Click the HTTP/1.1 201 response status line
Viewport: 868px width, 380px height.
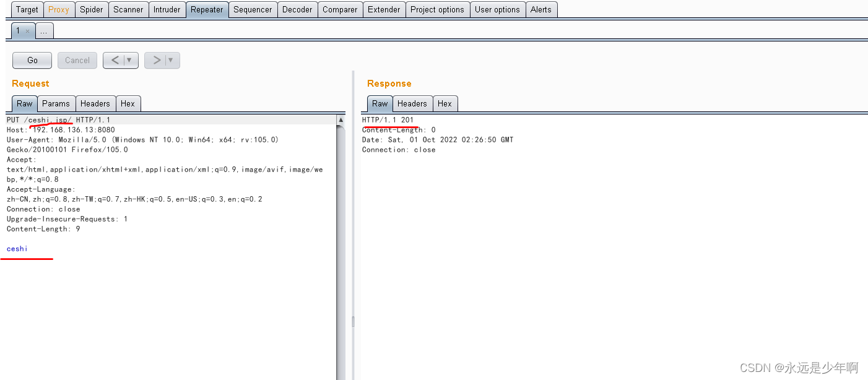[x=388, y=119]
